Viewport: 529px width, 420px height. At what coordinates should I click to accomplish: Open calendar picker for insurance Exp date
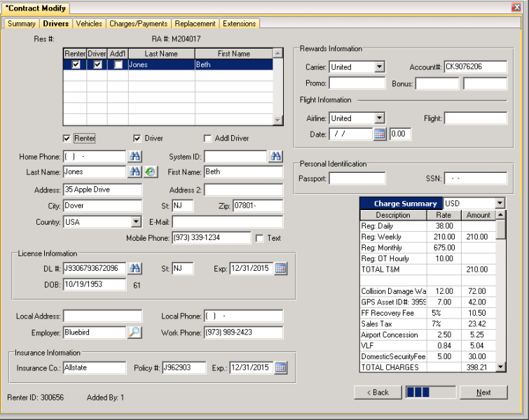coord(281,367)
